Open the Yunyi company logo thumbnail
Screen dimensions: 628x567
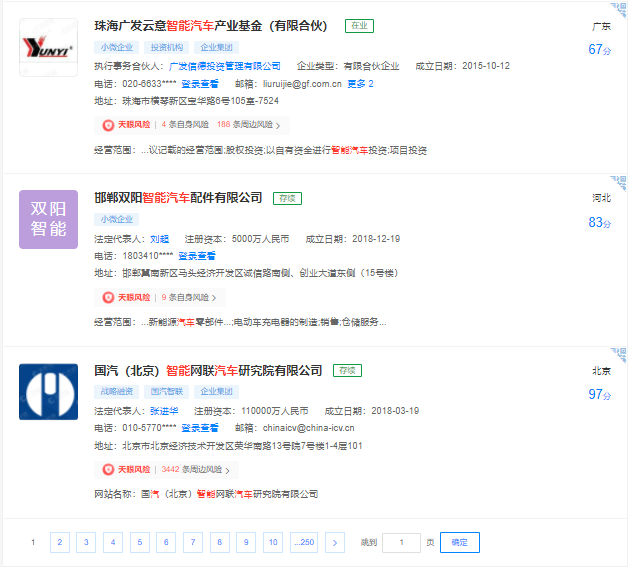48,47
